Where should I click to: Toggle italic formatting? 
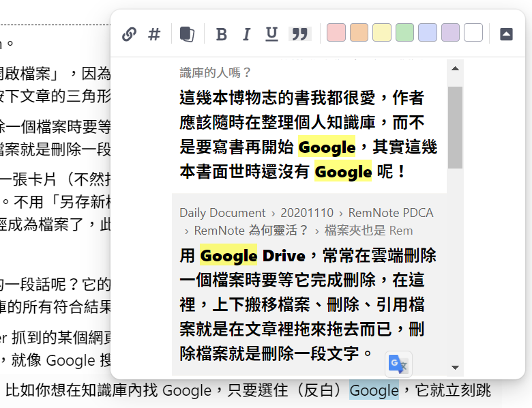point(247,34)
